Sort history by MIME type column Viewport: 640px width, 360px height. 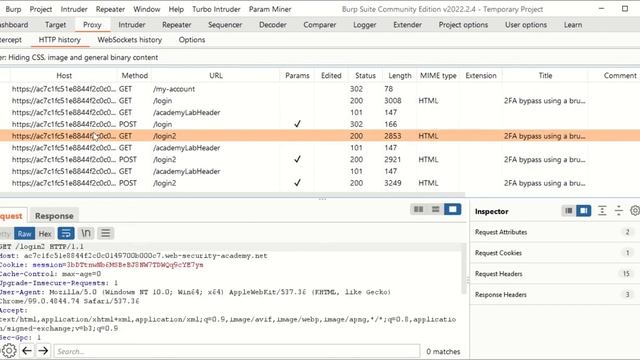pyautogui.click(x=438, y=76)
